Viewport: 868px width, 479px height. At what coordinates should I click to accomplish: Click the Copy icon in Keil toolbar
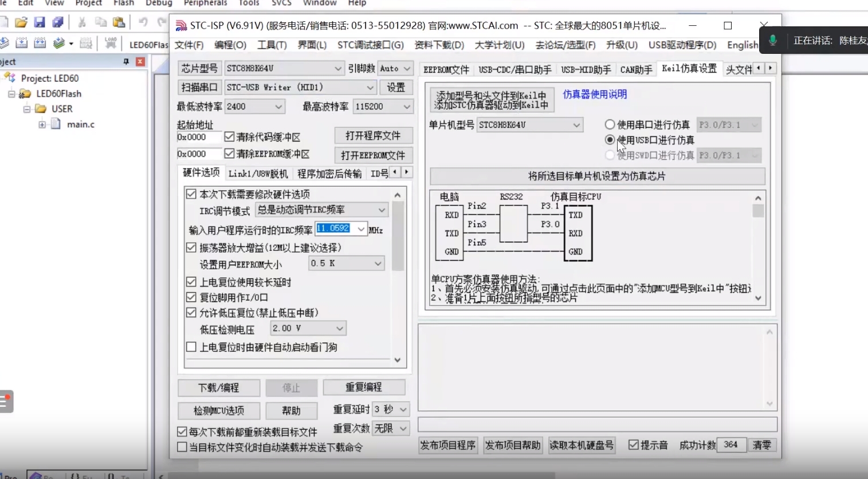coord(100,22)
